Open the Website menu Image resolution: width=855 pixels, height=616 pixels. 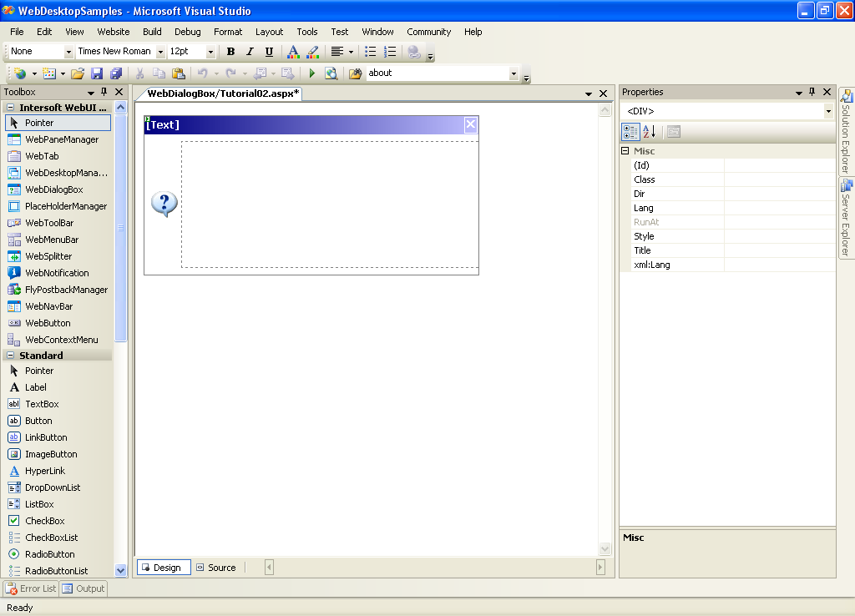pos(114,32)
